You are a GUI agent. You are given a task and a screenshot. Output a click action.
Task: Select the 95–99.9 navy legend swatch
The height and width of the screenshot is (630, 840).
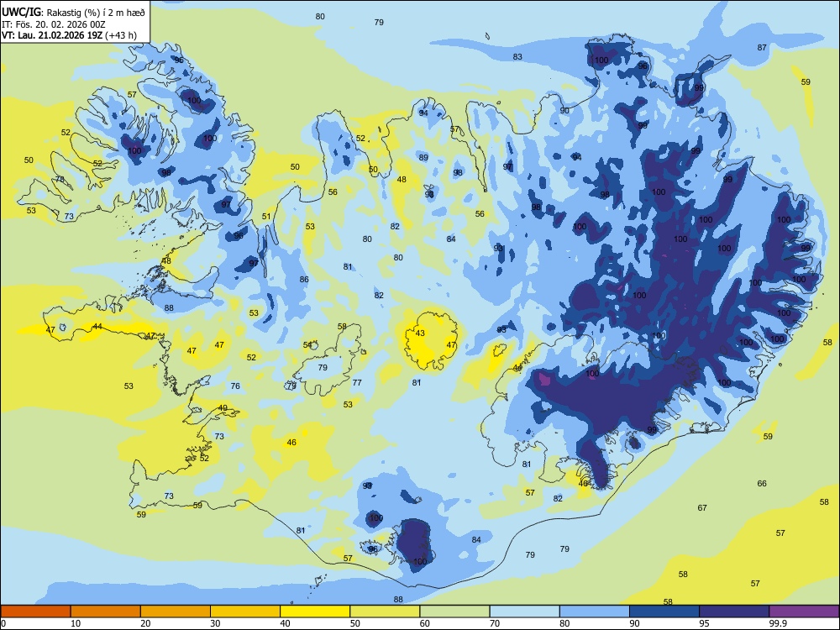click(734, 612)
